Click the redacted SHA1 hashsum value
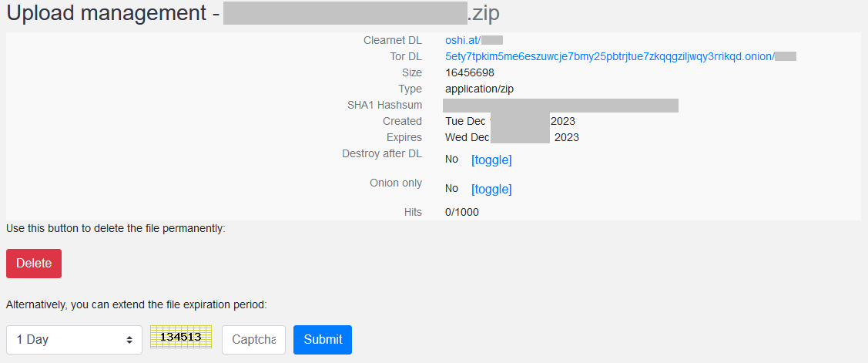Screen dimensions: 868x363 560,106
